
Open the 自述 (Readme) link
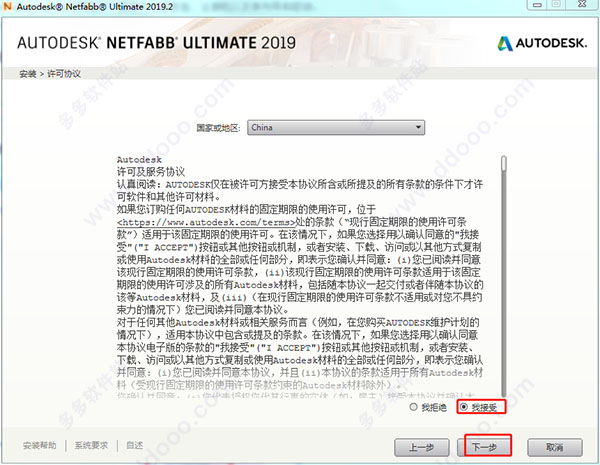(x=135, y=445)
